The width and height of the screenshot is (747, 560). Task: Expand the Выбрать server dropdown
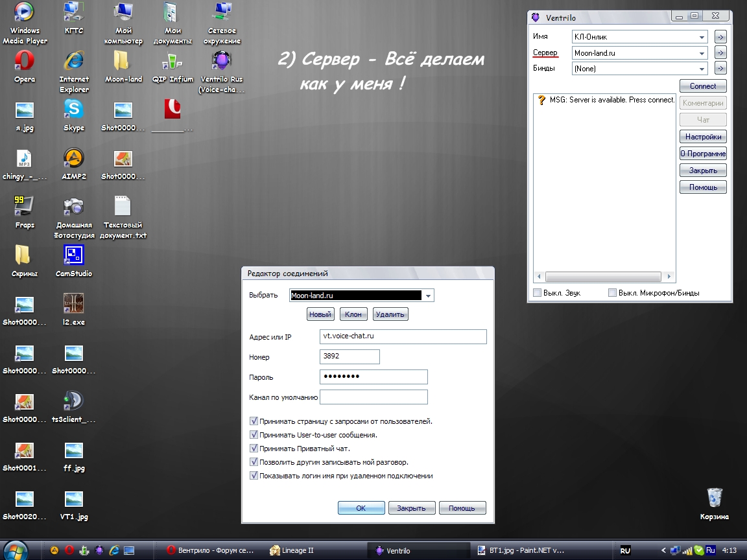coord(428,296)
